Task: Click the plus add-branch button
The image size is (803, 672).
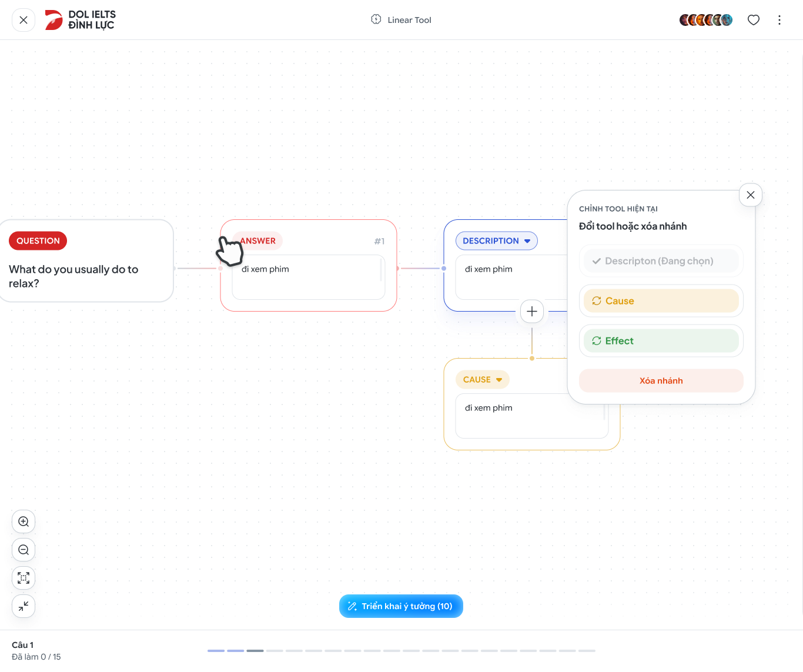Action: [532, 312]
